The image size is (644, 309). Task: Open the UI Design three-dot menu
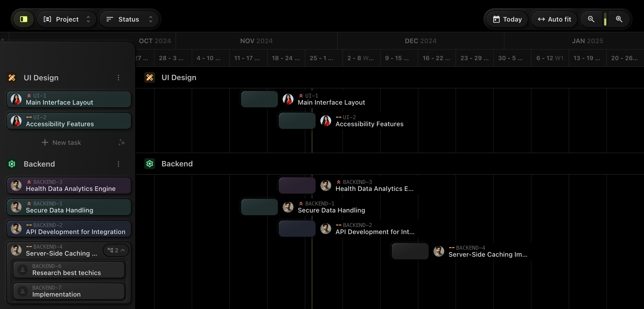(x=118, y=78)
